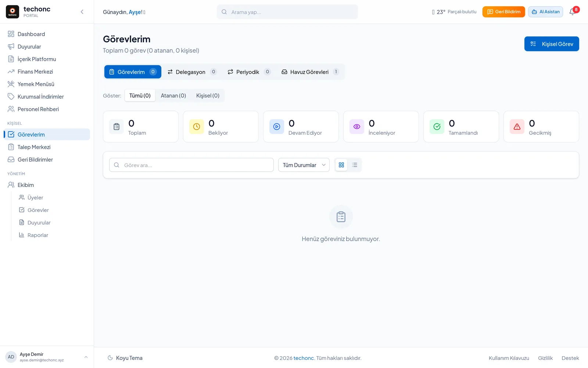Click the Devam Ediyor play stat icon
This screenshot has width=588, height=368.
(x=277, y=127)
